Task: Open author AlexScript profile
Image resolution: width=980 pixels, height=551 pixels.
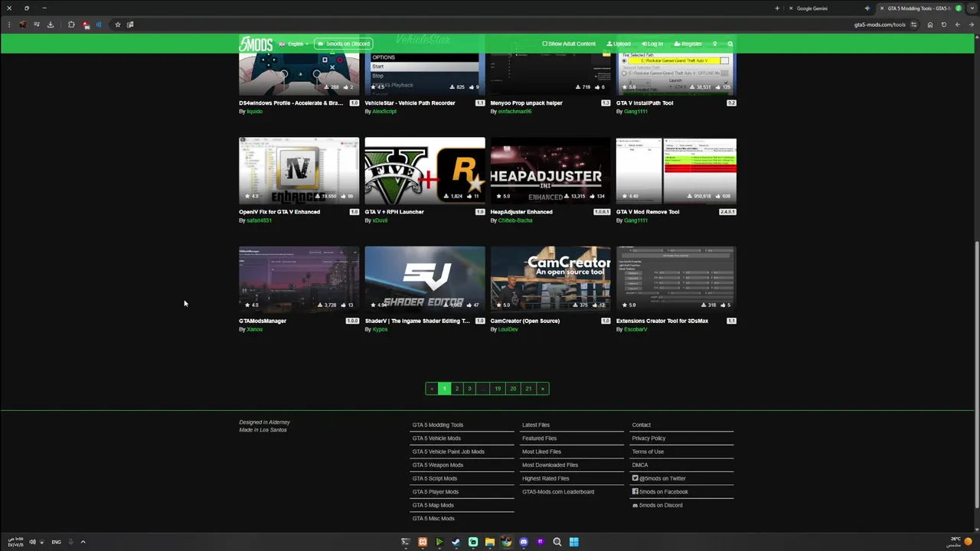Action: tap(384, 112)
